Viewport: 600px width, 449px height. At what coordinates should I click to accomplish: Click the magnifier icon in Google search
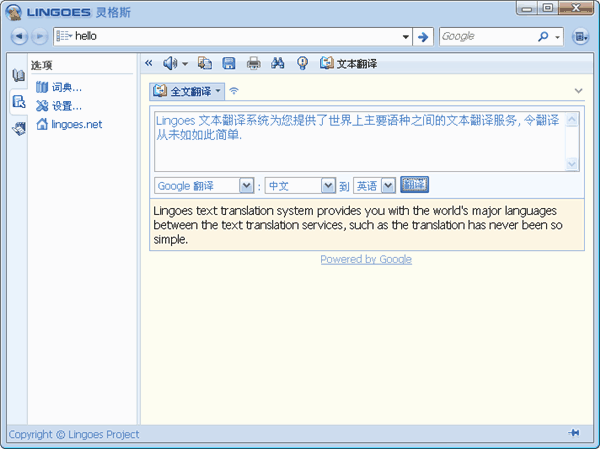543,36
